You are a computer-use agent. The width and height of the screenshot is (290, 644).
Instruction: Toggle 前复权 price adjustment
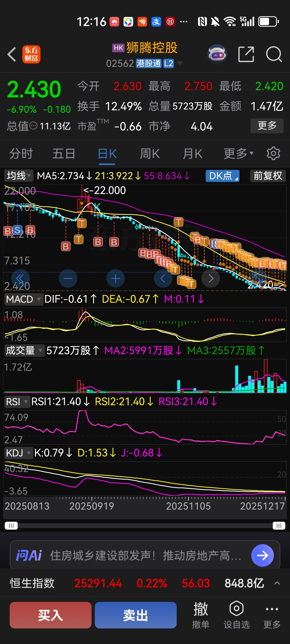[268, 176]
